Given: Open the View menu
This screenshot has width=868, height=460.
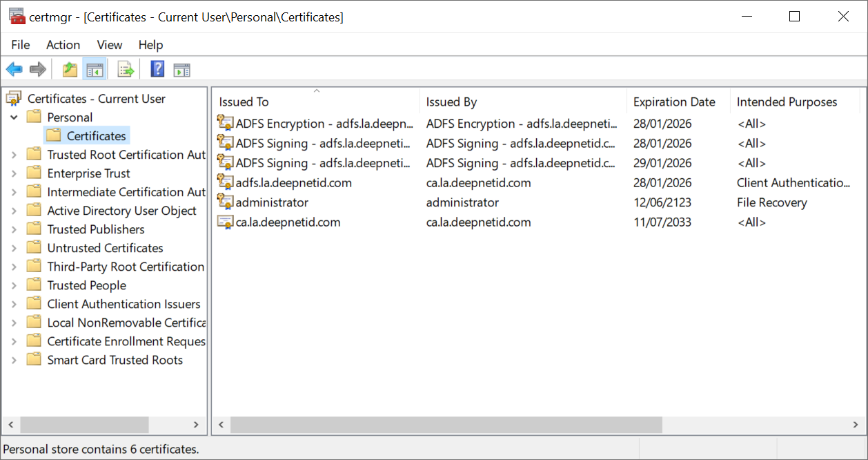Looking at the screenshot, I should [x=109, y=45].
